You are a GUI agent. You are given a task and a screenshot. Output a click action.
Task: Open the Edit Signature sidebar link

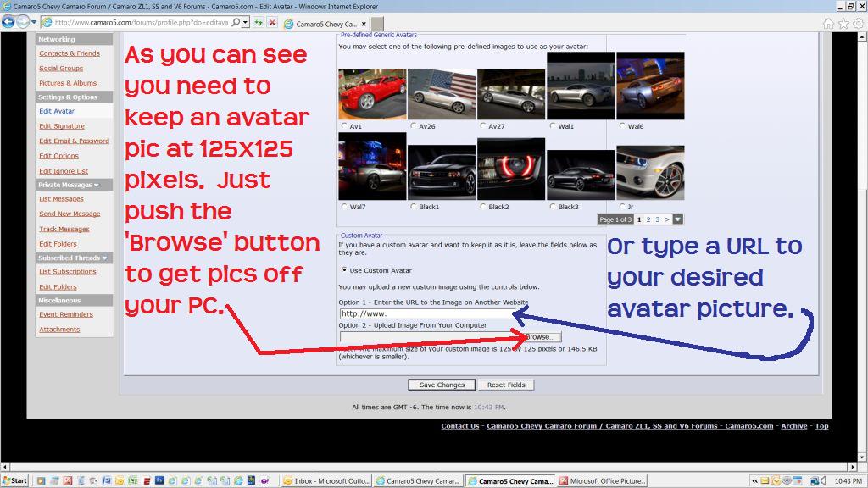pyautogui.click(x=62, y=126)
